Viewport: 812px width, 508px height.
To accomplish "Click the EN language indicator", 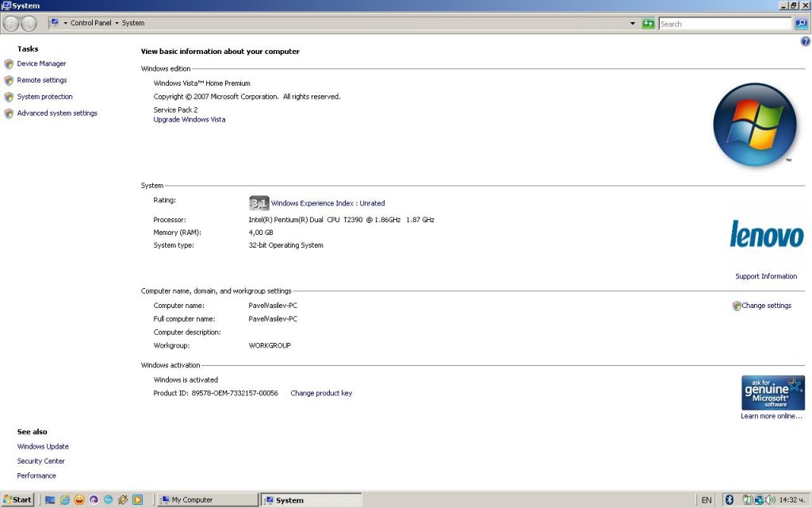I will pyautogui.click(x=707, y=500).
